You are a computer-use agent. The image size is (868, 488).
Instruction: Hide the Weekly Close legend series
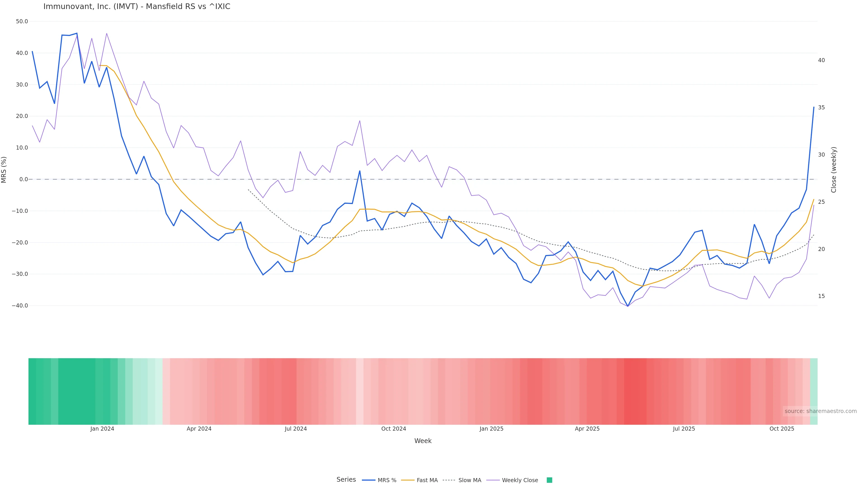(520, 480)
